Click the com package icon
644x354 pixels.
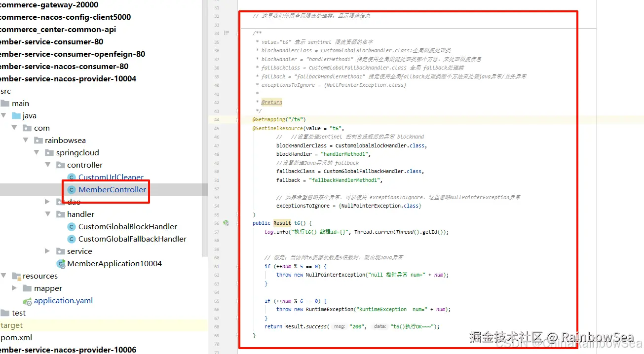(x=27, y=128)
